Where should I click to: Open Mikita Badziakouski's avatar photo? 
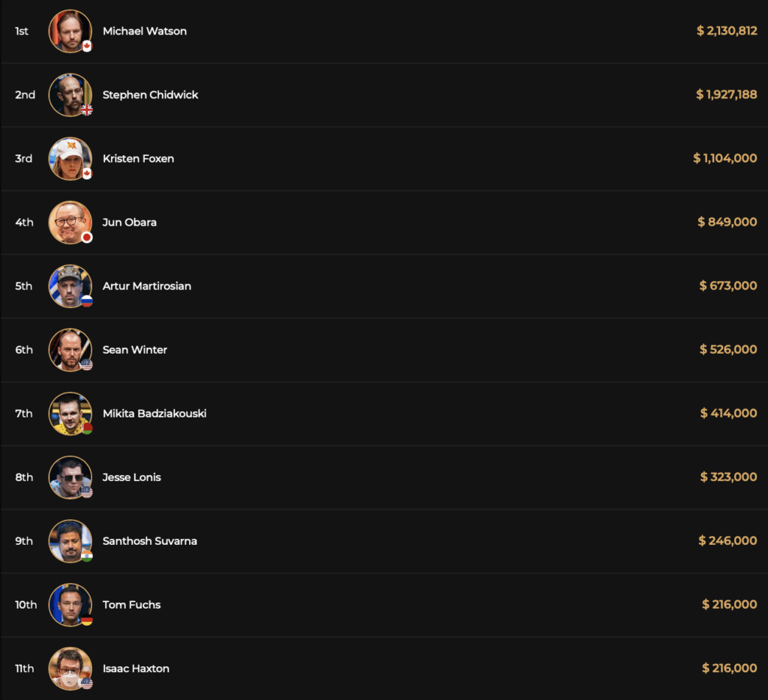pos(70,413)
